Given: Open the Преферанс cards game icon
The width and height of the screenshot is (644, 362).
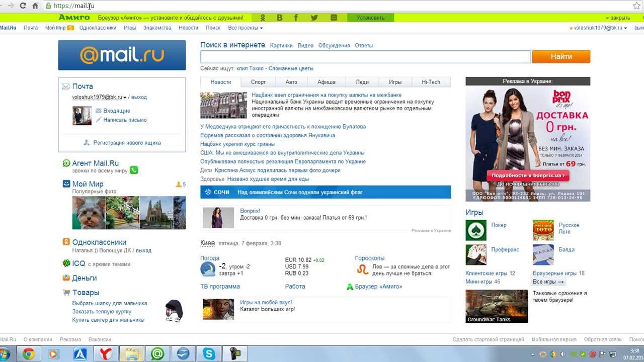Looking at the screenshot, I should (476, 254).
